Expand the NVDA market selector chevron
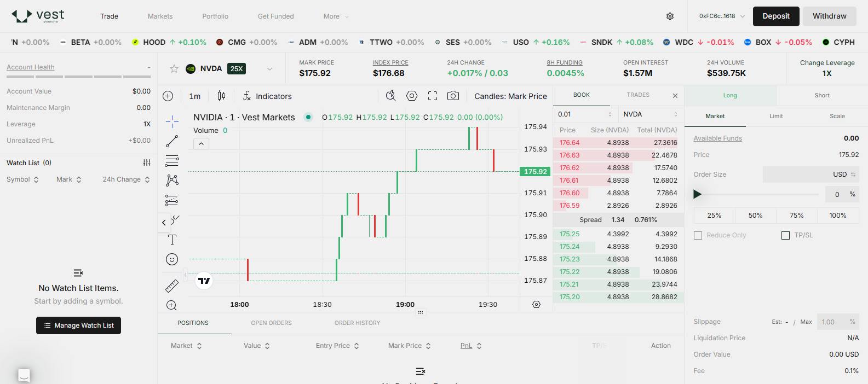 (x=269, y=69)
